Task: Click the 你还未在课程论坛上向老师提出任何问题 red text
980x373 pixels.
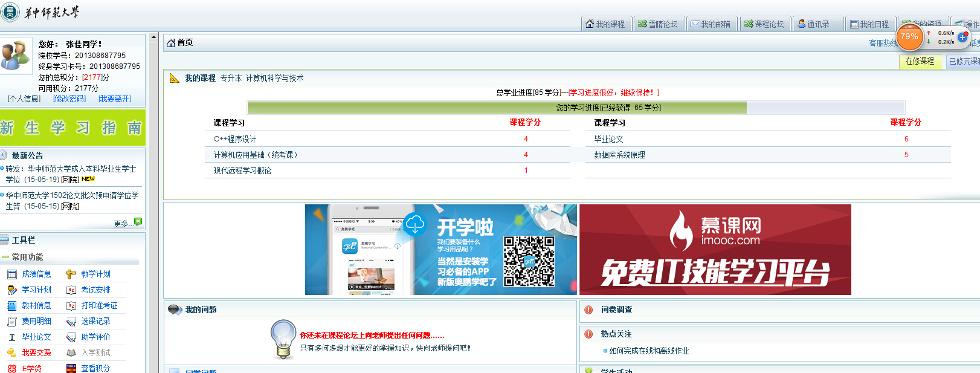Action: coord(372,336)
